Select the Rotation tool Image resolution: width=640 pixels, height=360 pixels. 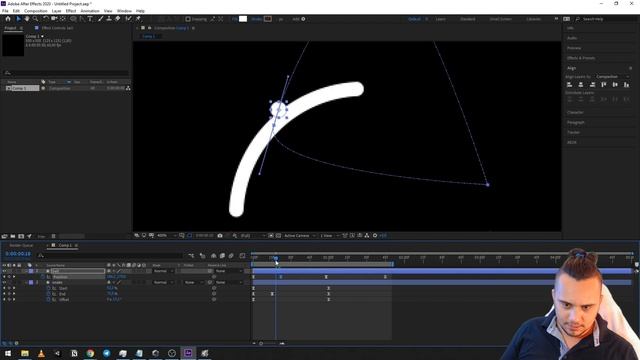tap(46, 19)
